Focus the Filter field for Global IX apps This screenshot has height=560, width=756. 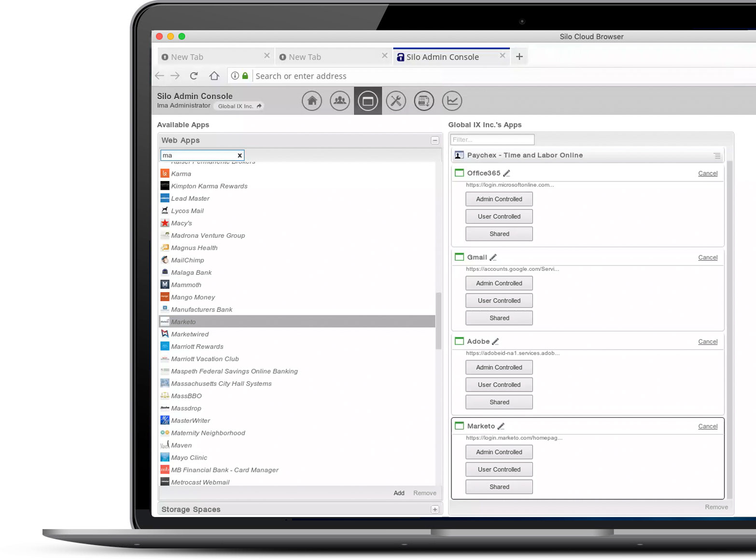point(492,140)
